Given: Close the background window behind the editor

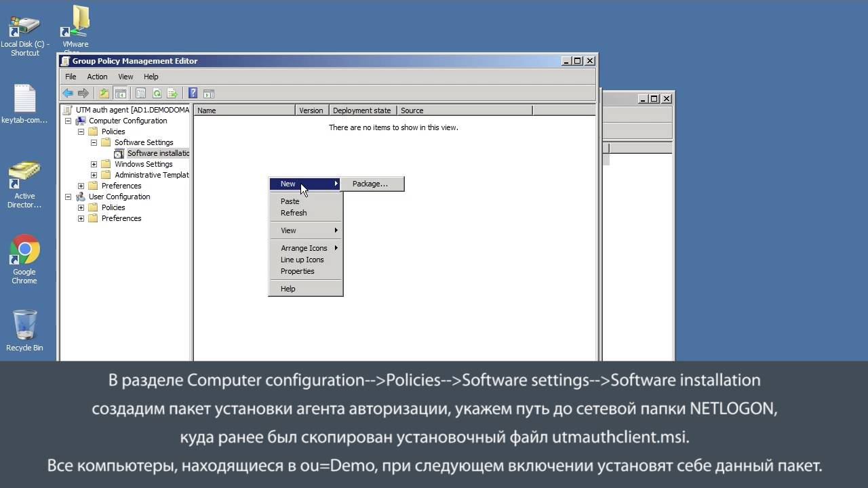Looking at the screenshot, I should pos(667,99).
